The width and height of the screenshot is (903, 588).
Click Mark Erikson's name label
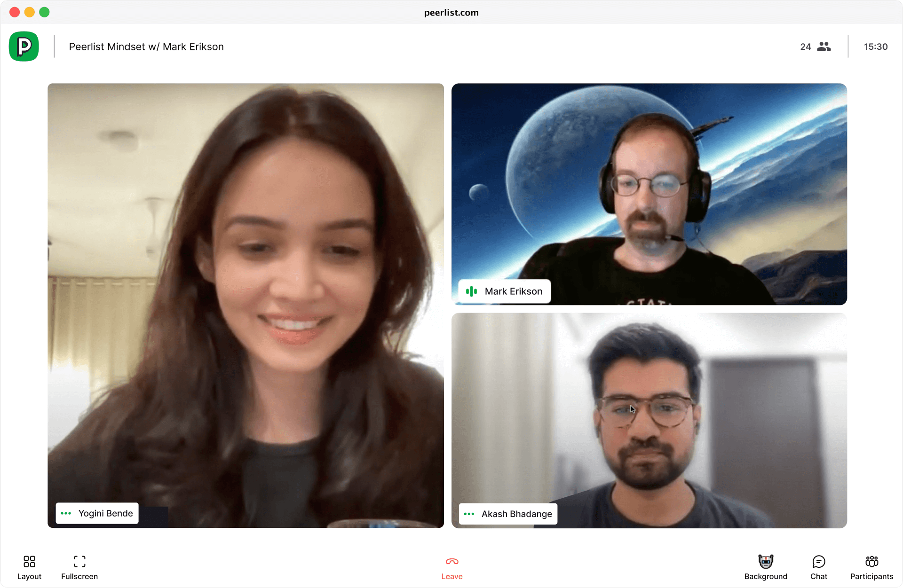(504, 292)
